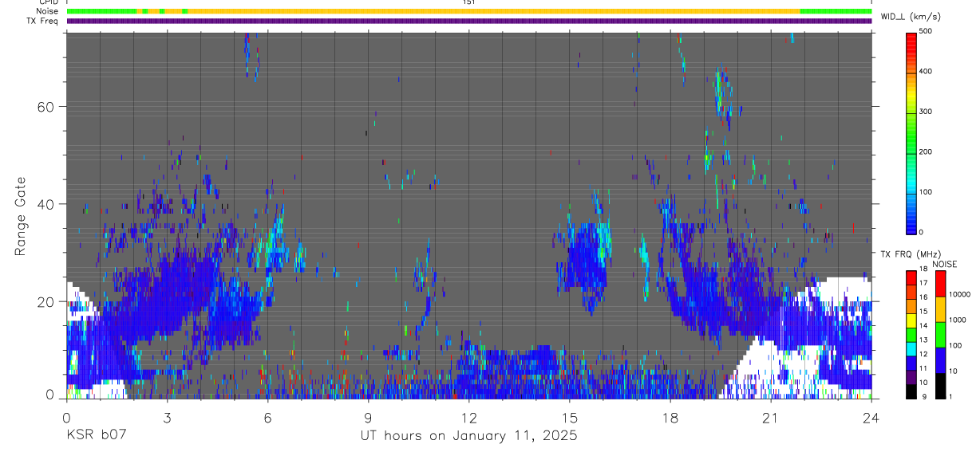980x452 pixels.
Task: Click the 500 tick on width scale
Action: tap(926, 31)
